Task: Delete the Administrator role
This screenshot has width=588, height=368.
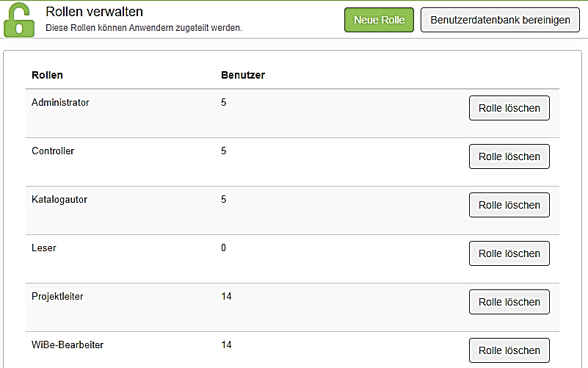Action: [x=509, y=108]
